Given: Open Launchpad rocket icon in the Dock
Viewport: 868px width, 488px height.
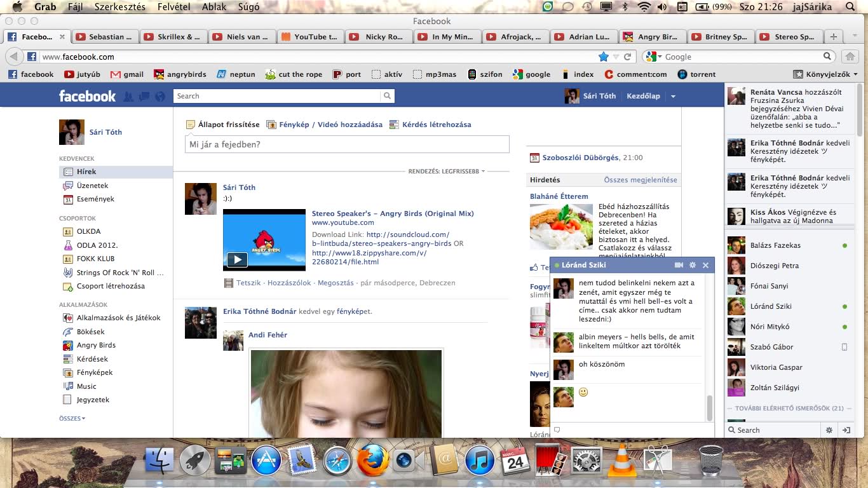Looking at the screenshot, I should click(x=195, y=460).
